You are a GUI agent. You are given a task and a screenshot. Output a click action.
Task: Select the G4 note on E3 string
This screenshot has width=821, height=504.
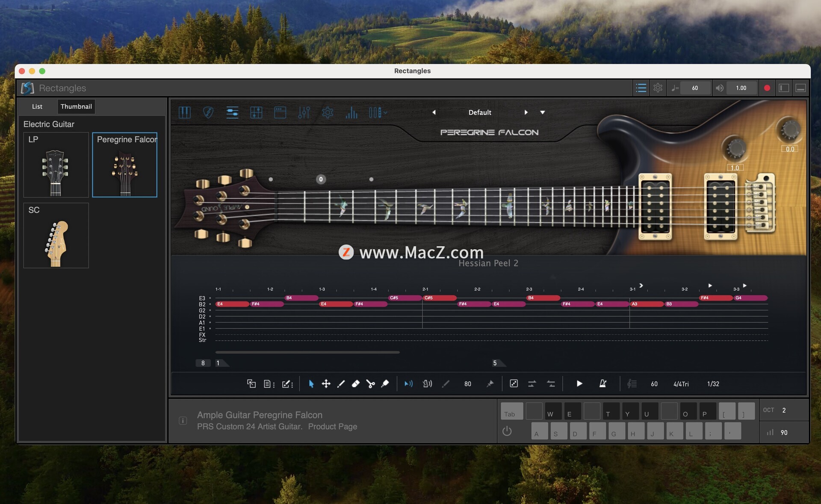click(750, 298)
